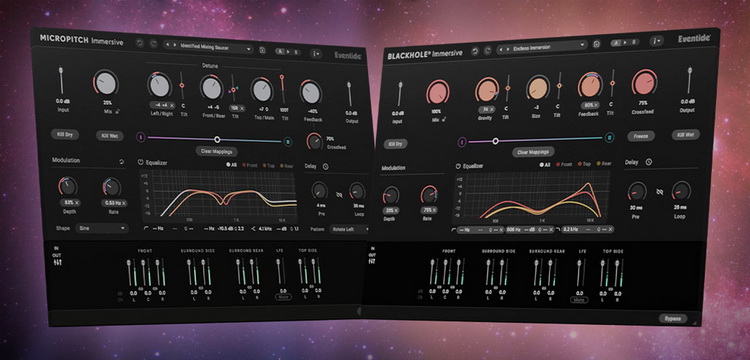Click the Crossfeed knob in MicroPitch
This screenshot has width=750, height=360.
click(314, 141)
